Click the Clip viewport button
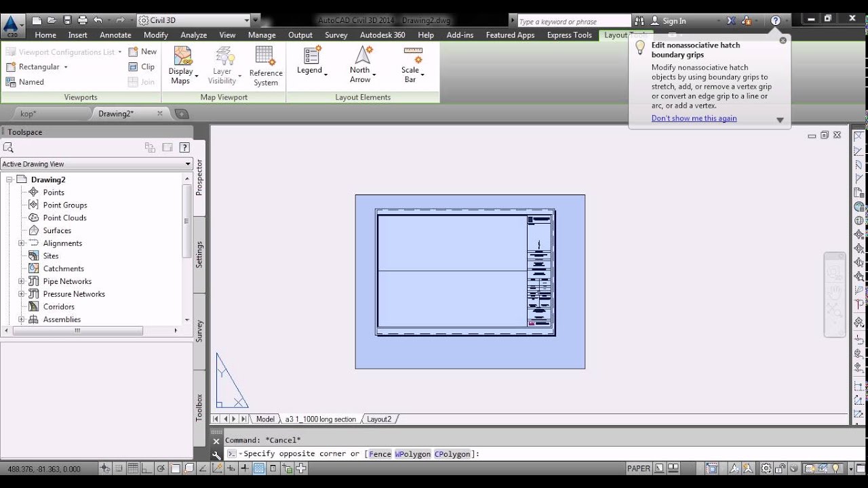868x488 pixels. coord(142,66)
